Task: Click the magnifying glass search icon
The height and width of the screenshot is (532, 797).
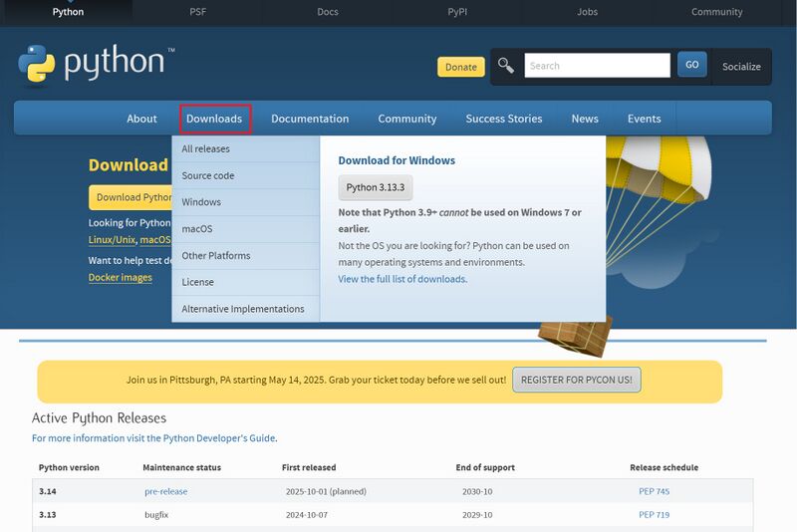Action: pyautogui.click(x=506, y=66)
